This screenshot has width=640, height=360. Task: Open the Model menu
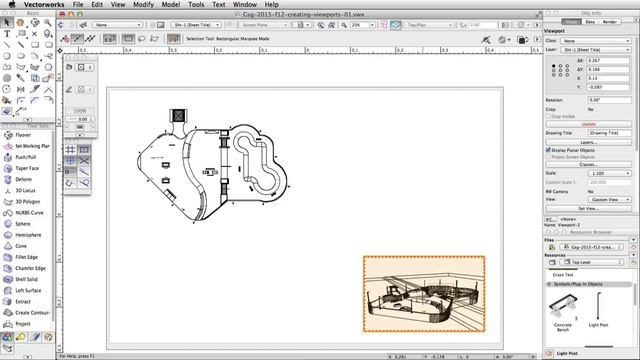click(171, 4)
